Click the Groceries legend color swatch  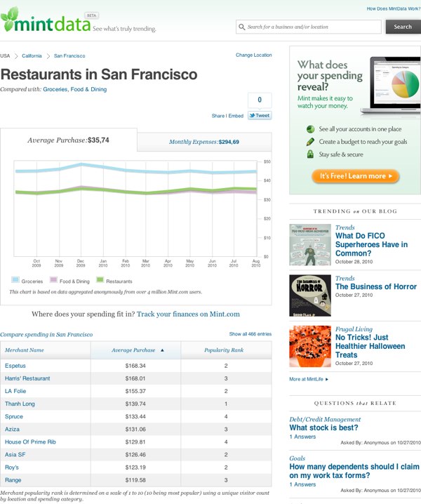point(14,281)
